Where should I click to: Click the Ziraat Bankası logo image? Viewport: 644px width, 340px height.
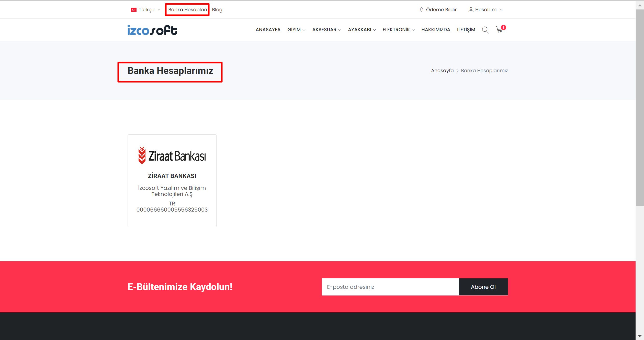172,156
